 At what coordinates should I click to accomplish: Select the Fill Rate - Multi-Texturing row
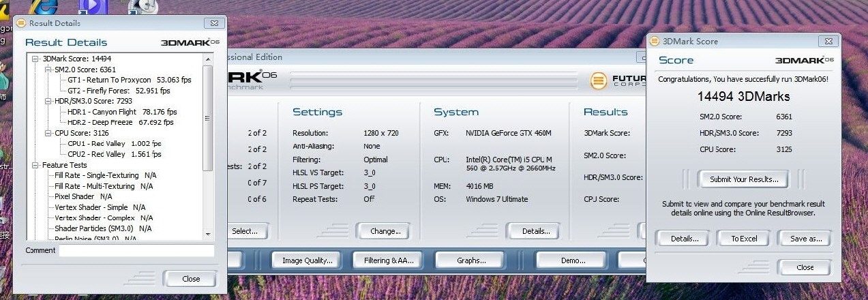click(104, 186)
